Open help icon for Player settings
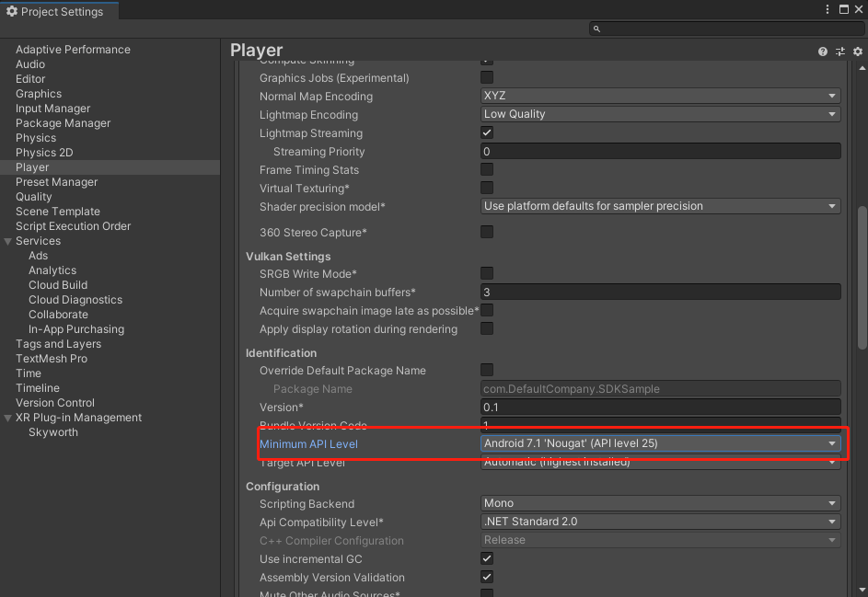Viewport: 868px width, 597px height. click(x=823, y=52)
